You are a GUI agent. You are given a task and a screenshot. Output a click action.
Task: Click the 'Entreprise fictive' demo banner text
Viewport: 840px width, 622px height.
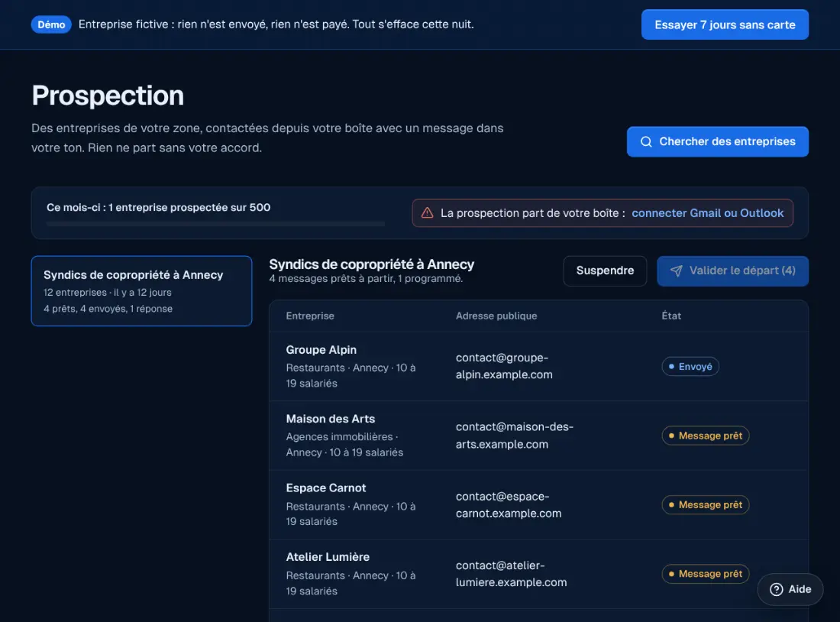276,24
